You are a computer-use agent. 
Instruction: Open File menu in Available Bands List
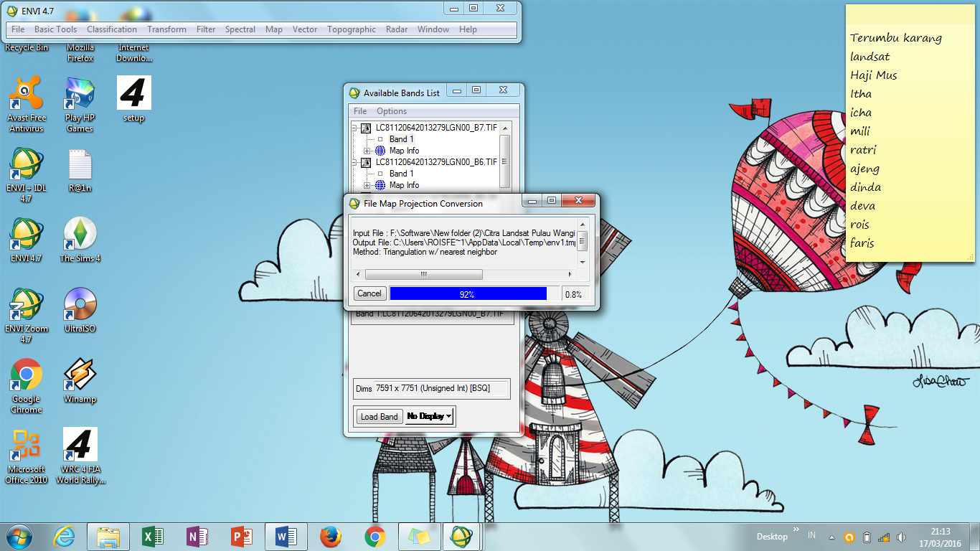click(360, 111)
